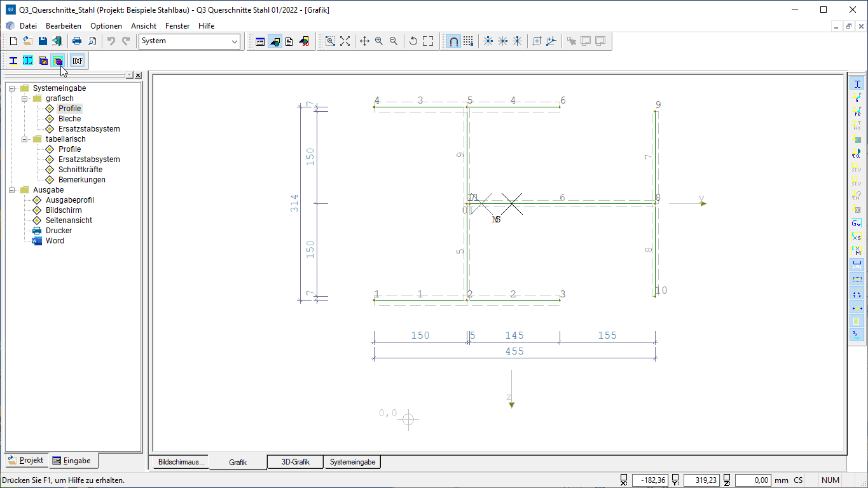
Task: Toggle the XS marker option in sidebar
Action: tap(857, 238)
